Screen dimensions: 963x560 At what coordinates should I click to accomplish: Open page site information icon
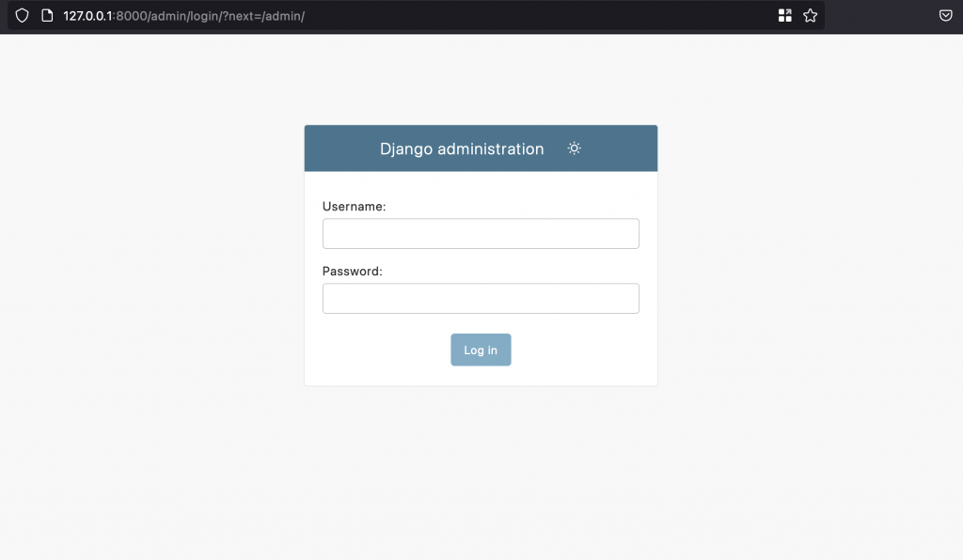(47, 16)
